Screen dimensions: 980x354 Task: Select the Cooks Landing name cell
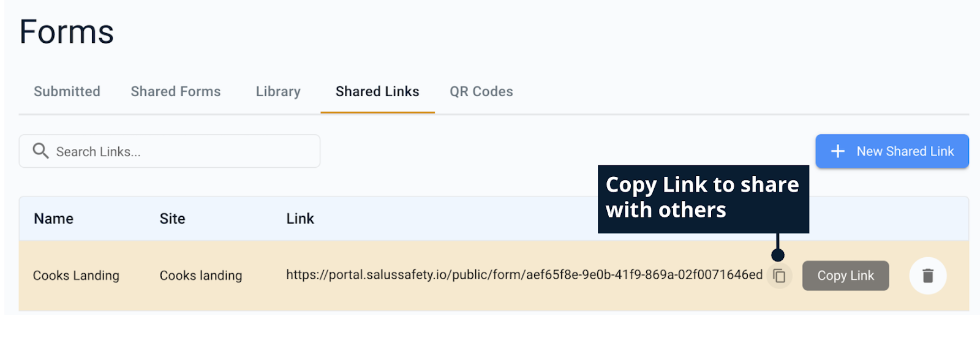pyautogui.click(x=76, y=276)
